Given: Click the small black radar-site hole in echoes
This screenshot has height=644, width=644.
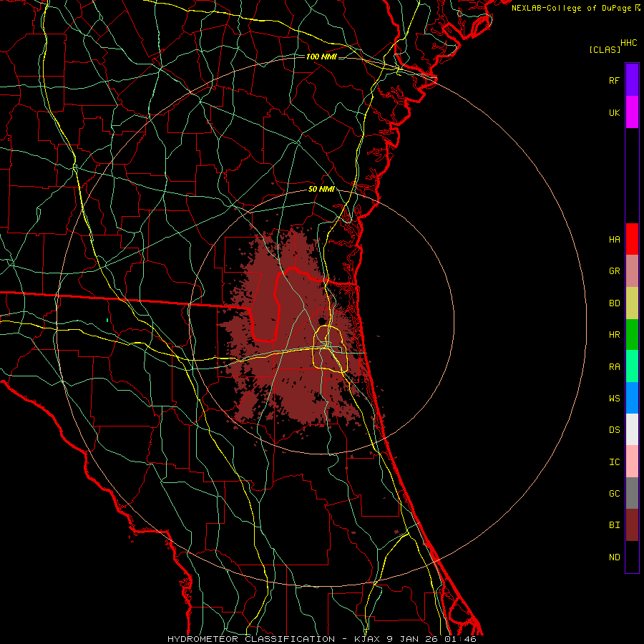Looking at the screenshot, I should [323, 321].
